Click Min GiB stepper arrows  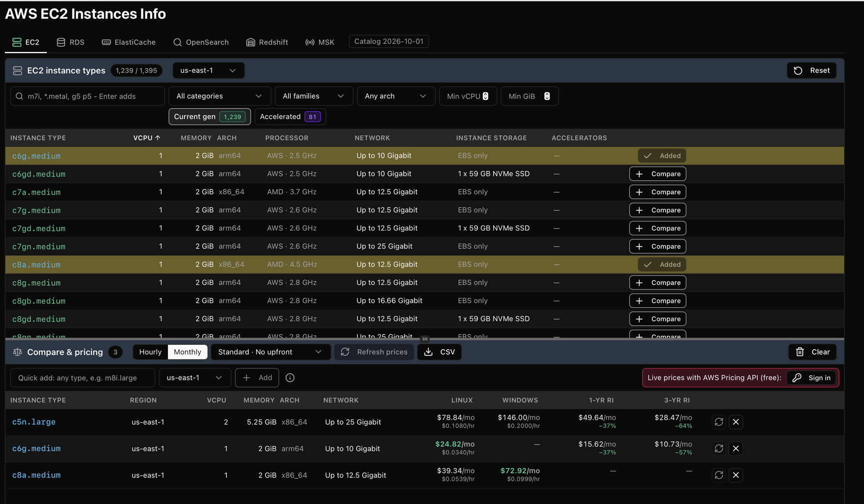(547, 96)
